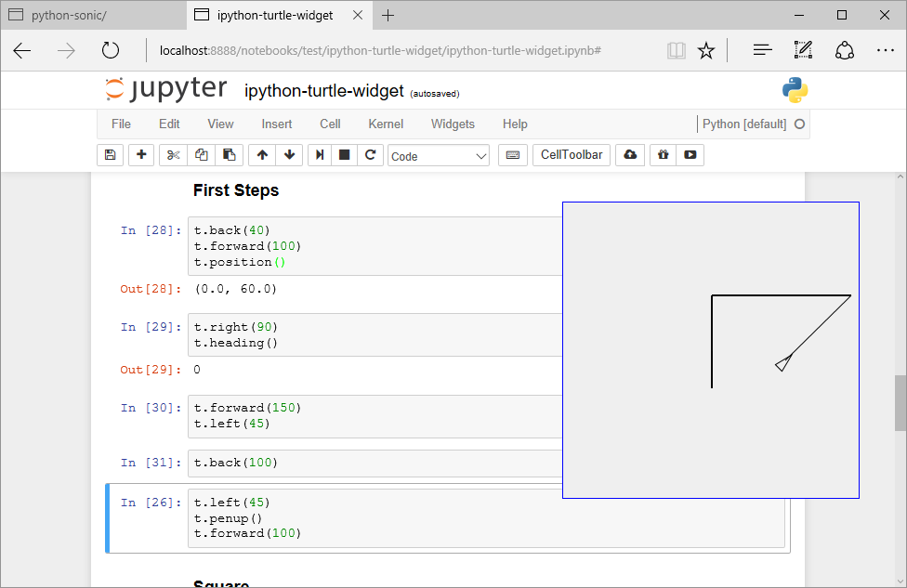Click the kernel idle indicator circle

pos(799,124)
